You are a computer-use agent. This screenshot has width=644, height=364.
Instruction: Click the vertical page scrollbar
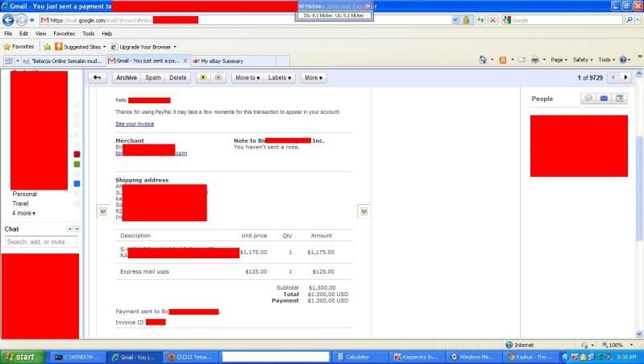tap(639, 187)
